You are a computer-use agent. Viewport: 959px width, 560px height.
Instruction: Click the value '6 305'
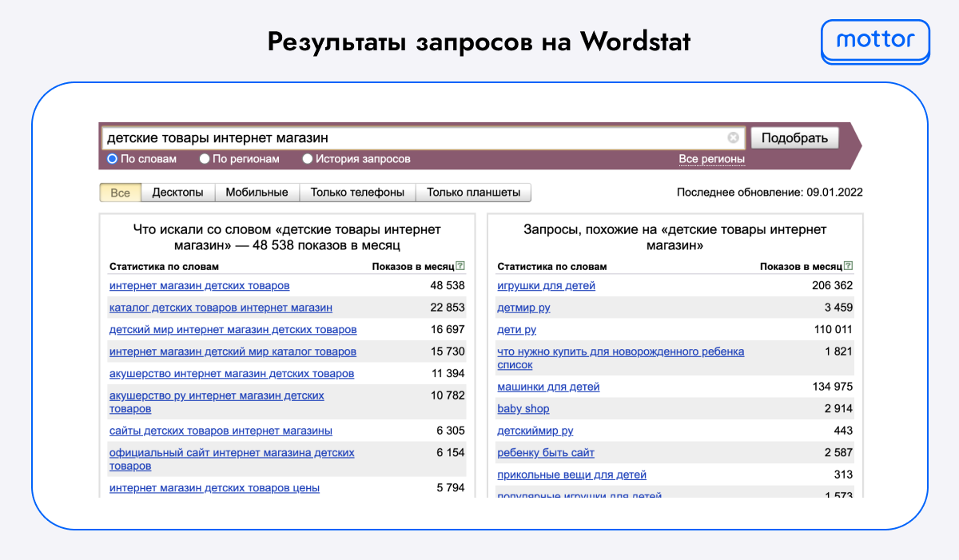(x=451, y=431)
